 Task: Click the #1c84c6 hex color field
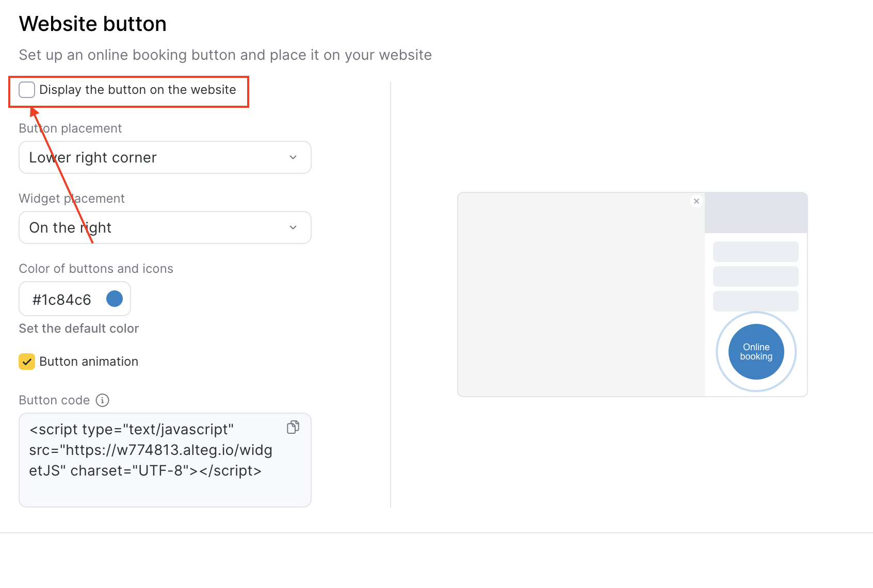coord(62,300)
